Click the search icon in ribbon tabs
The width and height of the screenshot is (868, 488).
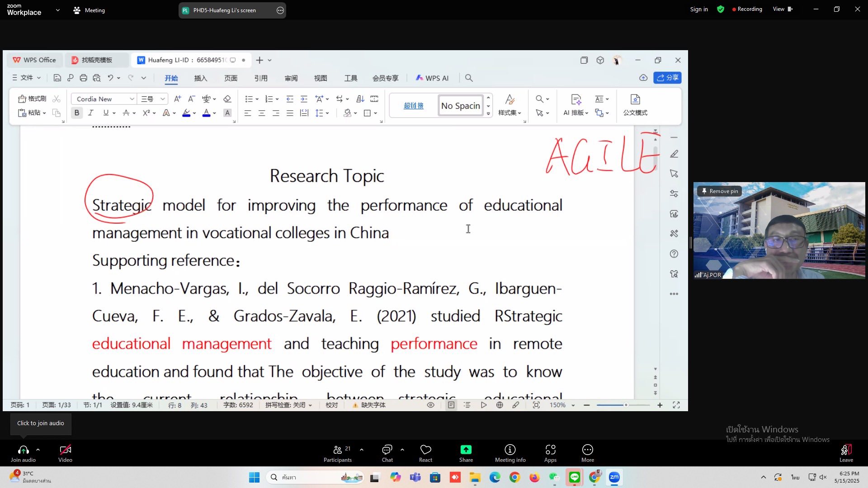tap(469, 78)
